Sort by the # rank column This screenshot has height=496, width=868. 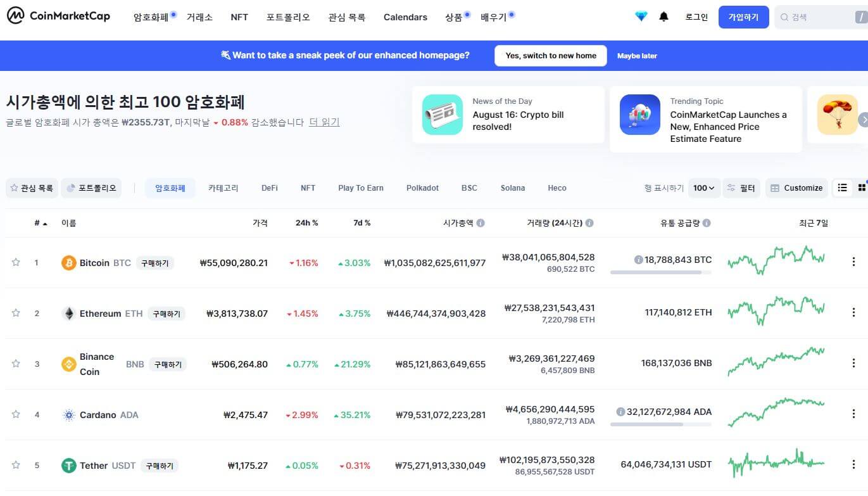tap(41, 223)
